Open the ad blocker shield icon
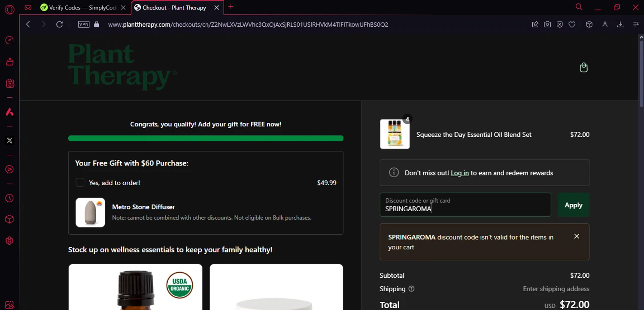 [x=560, y=25]
